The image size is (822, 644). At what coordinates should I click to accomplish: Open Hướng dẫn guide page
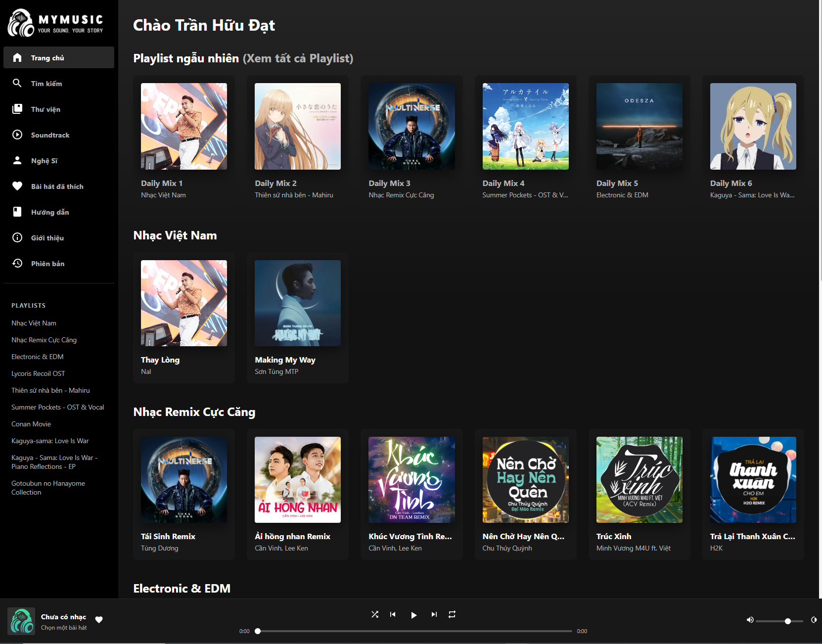click(x=59, y=212)
